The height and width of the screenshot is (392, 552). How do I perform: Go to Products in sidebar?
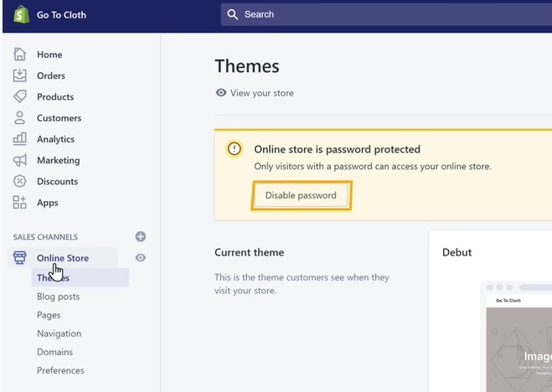[x=55, y=97]
